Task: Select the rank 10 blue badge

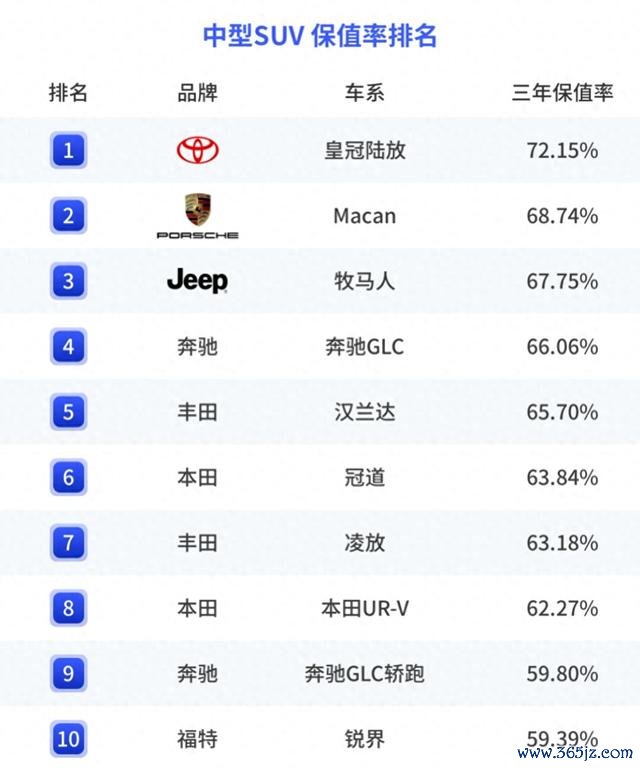Action: [69, 739]
